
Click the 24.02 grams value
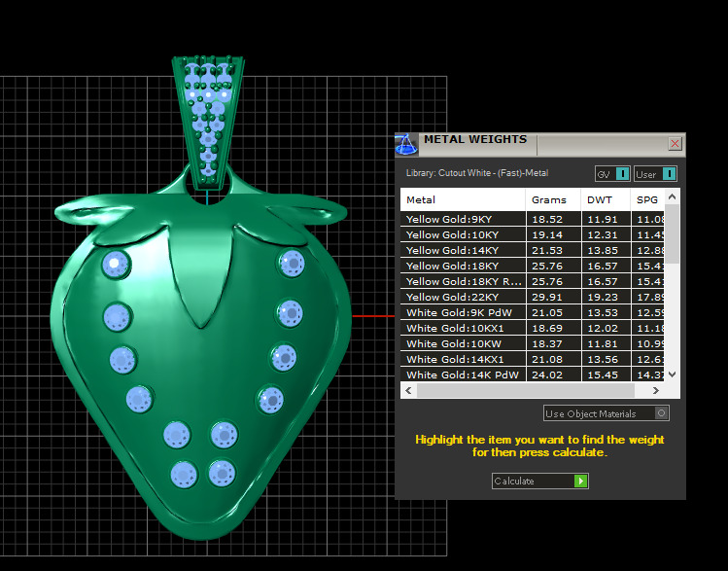point(547,375)
